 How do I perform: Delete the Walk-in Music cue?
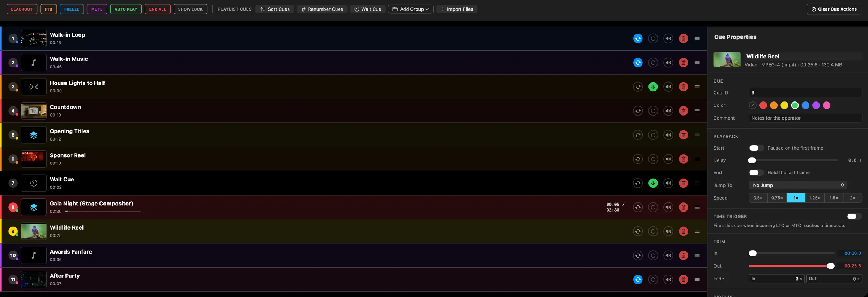click(x=683, y=63)
